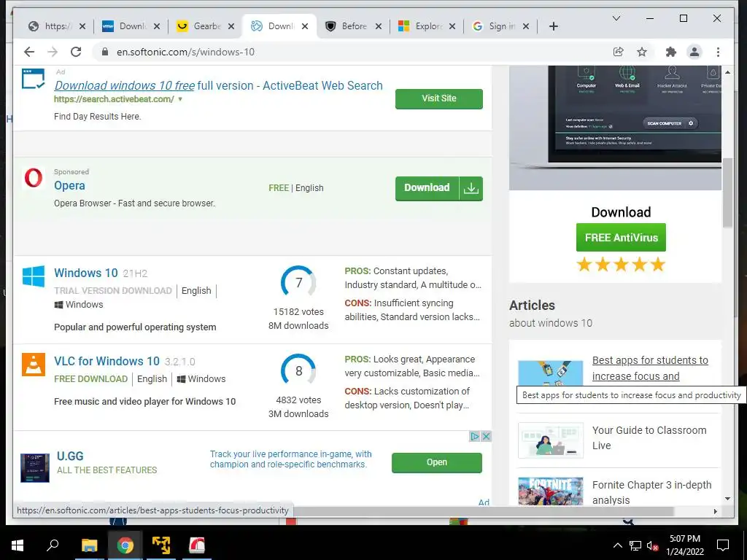Click the VLC cone icon
The height and width of the screenshot is (560, 747).
click(34, 365)
